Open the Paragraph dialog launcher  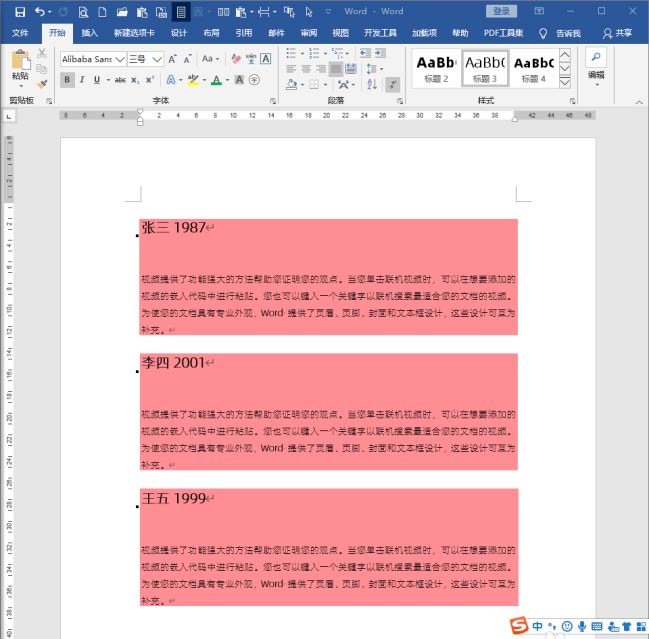pos(400,101)
